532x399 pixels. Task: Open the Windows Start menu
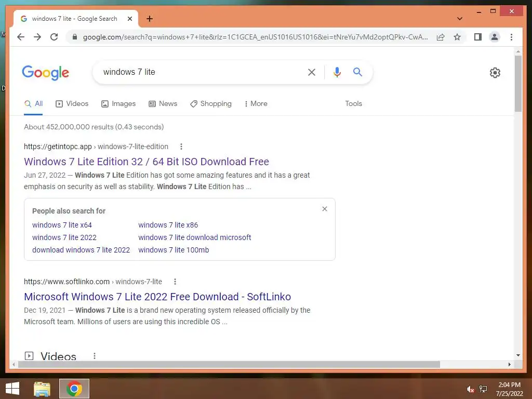tap(12, 389)
